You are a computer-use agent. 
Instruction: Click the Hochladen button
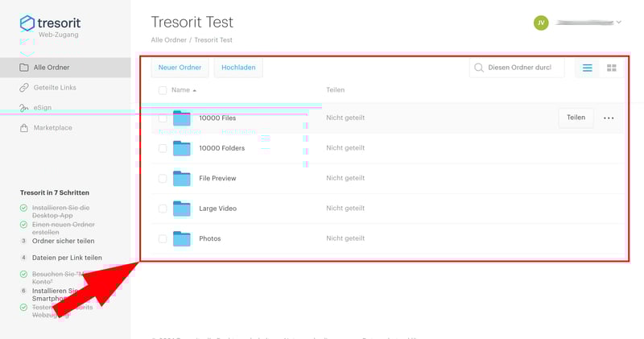(x=238, y=68)
